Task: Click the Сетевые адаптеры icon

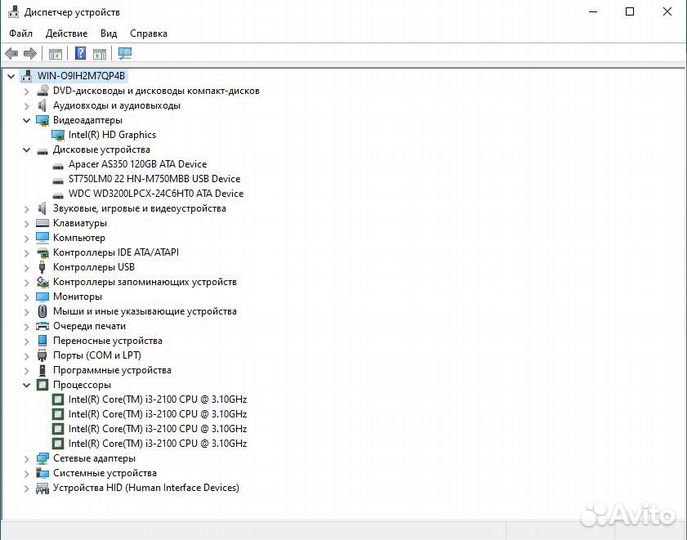Action: (42, 458)
